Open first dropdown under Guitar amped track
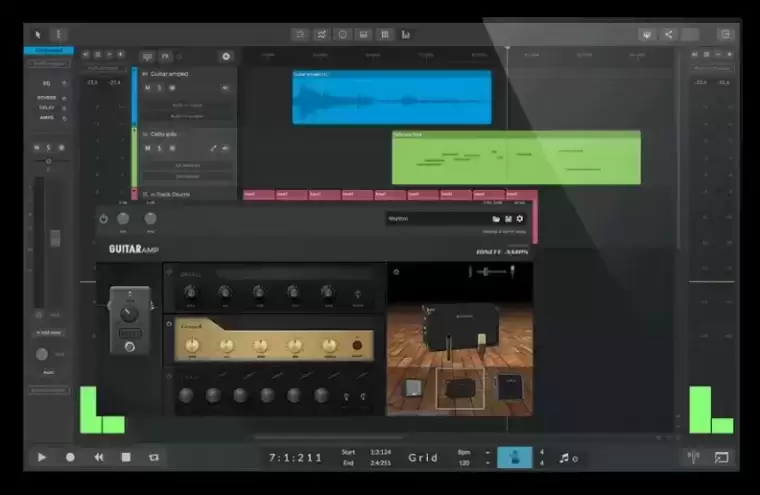Image resolution: width=760 pixels, height=495 pixels. pos(188,105)
